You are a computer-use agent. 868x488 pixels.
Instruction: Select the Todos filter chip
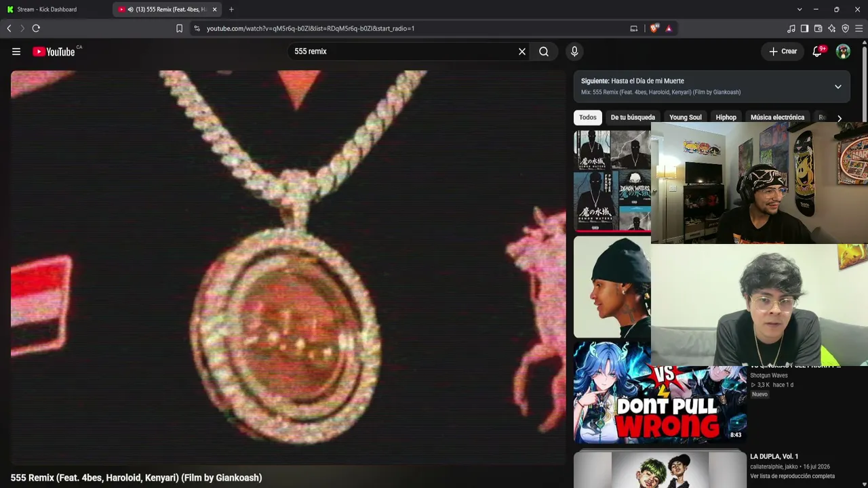588,117
